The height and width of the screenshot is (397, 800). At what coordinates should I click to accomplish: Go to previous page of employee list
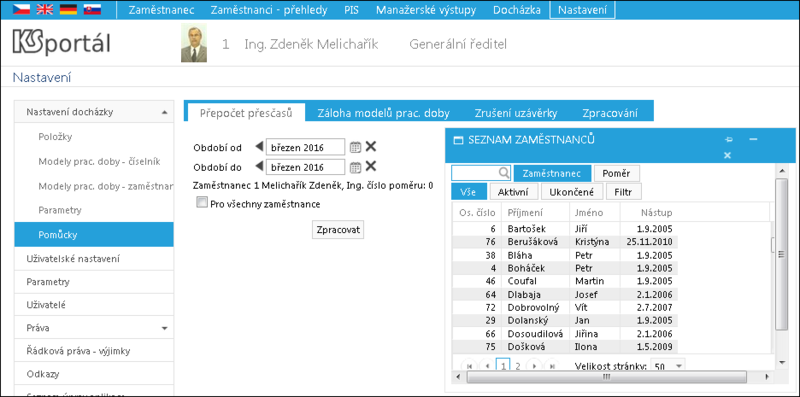488,366
